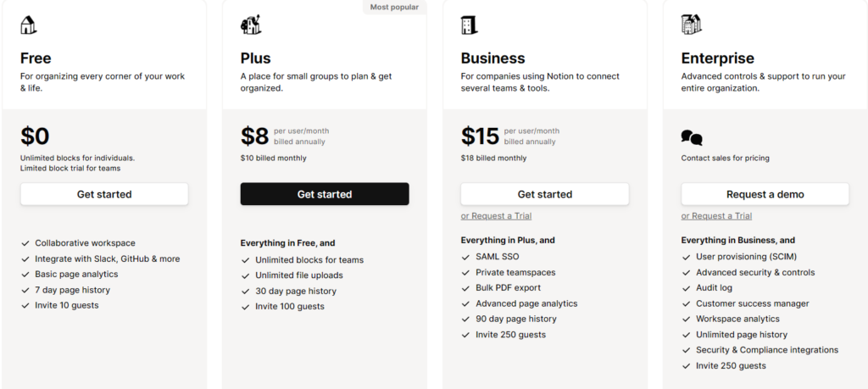This screenshot has width=868, height=389.
Task: Click the Business plan building icon
Action: (469, 25)
